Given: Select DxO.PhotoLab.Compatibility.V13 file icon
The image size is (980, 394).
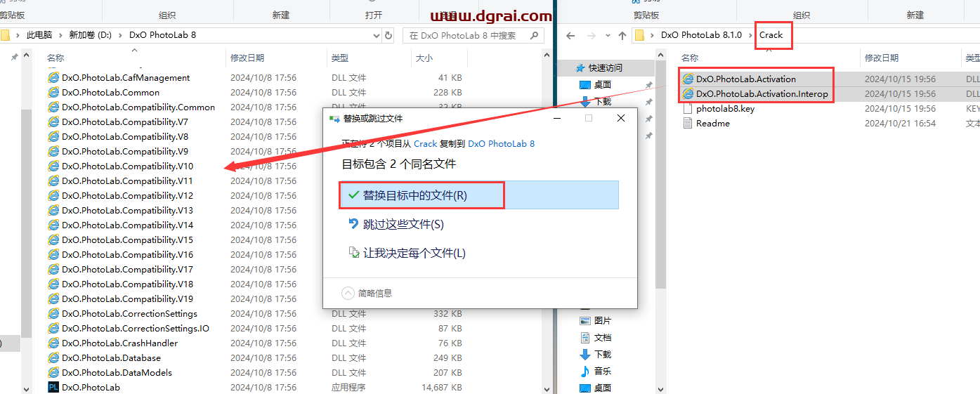Looking at the screenshot, I should coord(53,210).
